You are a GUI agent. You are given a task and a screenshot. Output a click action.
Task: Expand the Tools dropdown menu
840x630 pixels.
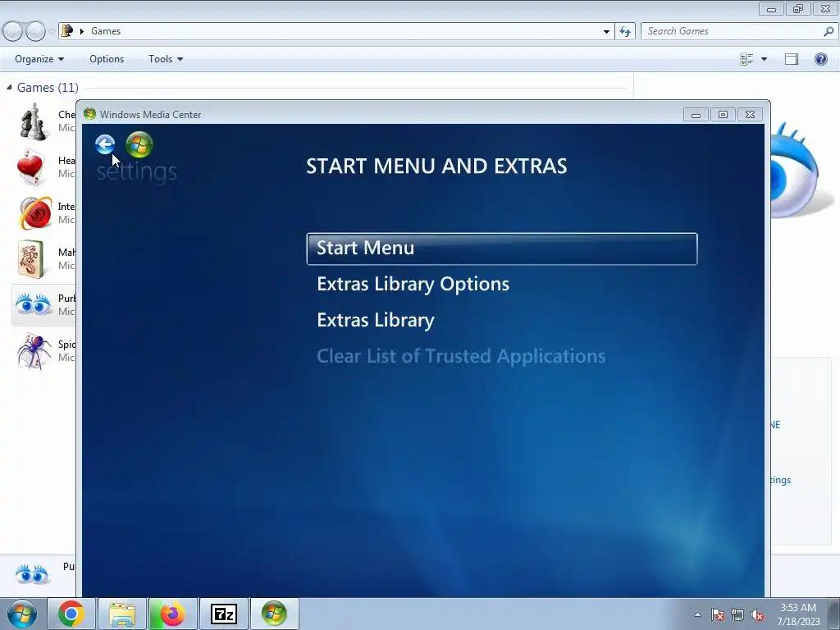(166, 59)
